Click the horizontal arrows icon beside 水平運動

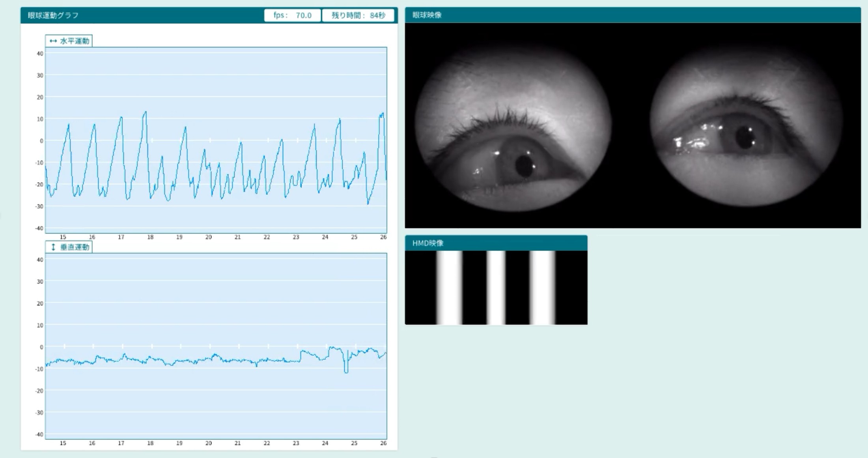(x=53, y=41)
